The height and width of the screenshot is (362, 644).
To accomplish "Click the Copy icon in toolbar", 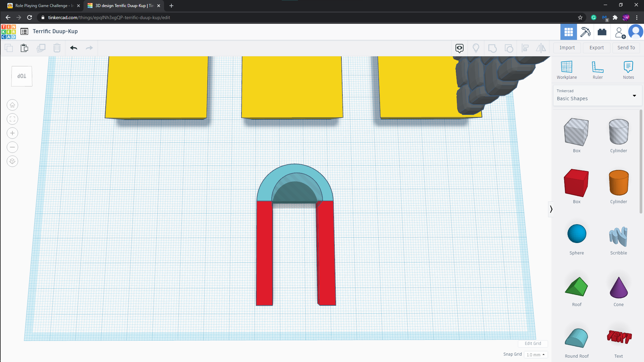I will 9,48.
